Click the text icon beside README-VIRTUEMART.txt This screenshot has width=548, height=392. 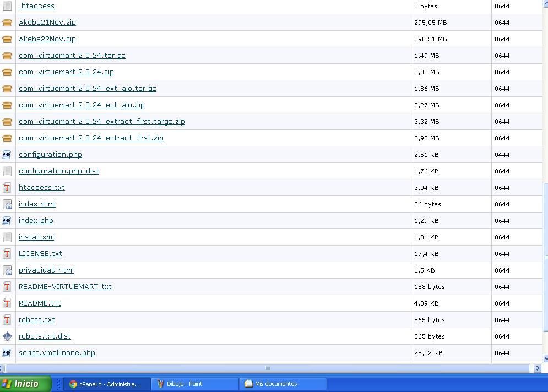7,287
